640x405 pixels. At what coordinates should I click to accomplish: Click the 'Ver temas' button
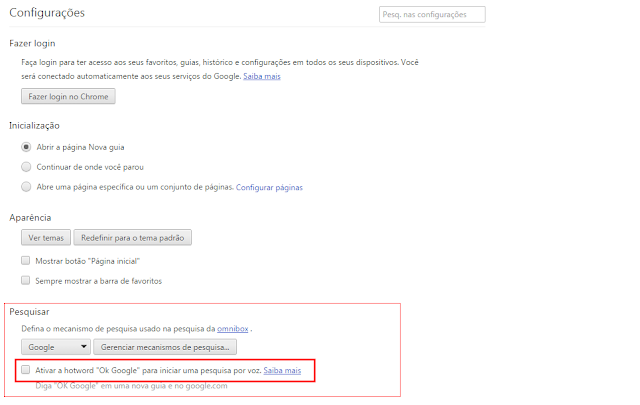(x=46, y=237)
